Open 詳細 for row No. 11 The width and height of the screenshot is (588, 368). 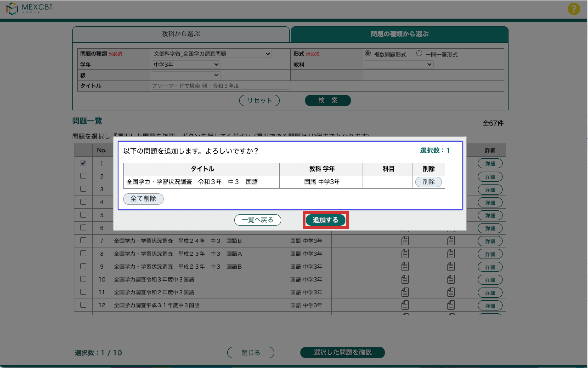point(490,293)
